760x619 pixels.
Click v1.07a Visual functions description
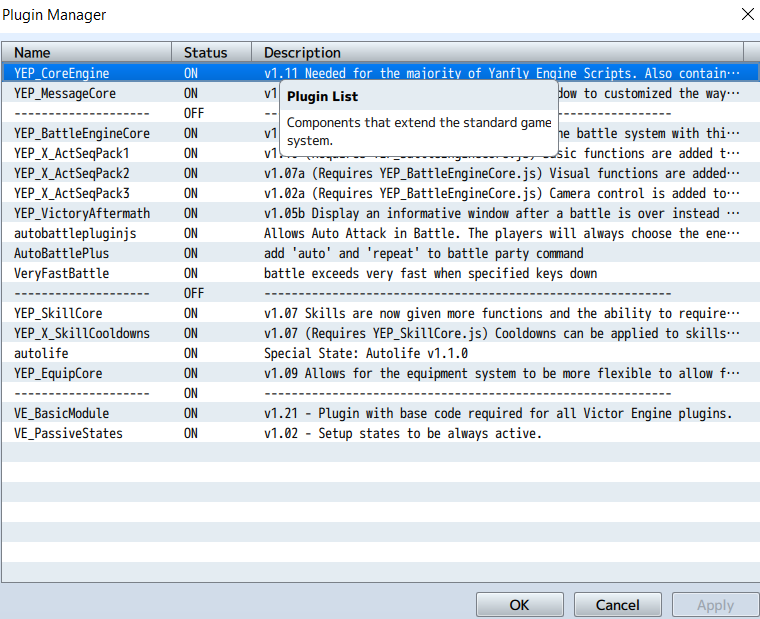pos(502,173)
